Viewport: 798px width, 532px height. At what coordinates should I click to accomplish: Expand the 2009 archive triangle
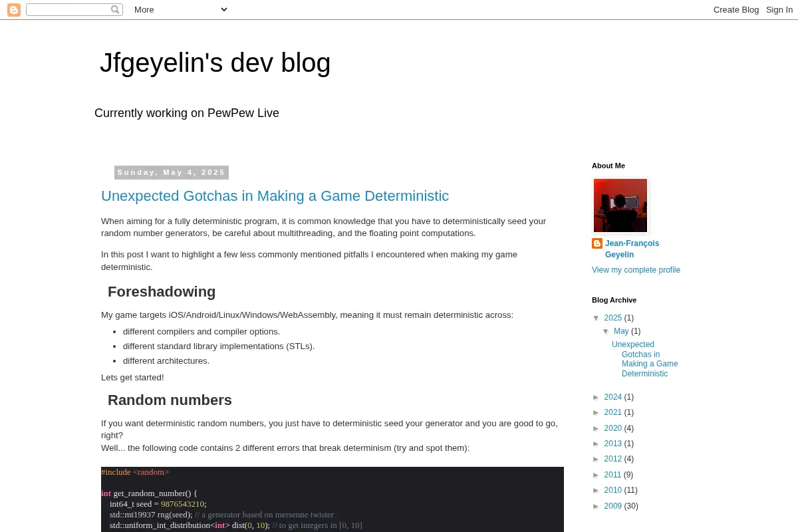(x=597, y=506)
